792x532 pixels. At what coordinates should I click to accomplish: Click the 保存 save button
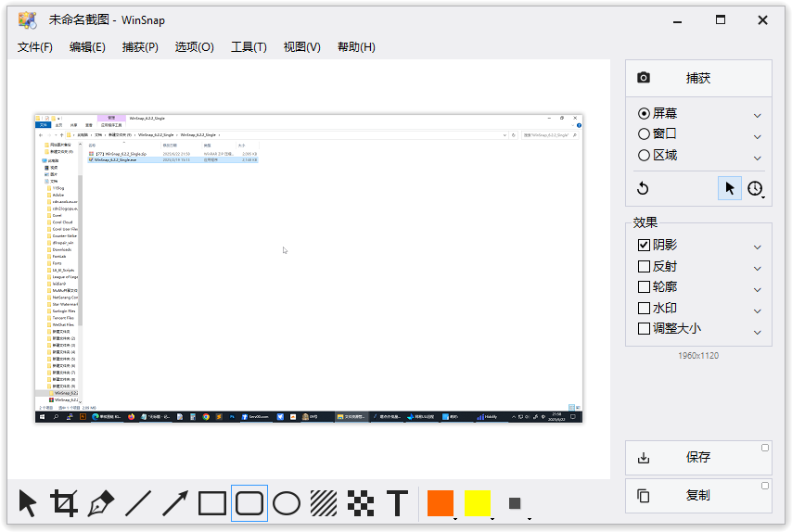click(x=698, y=458)
